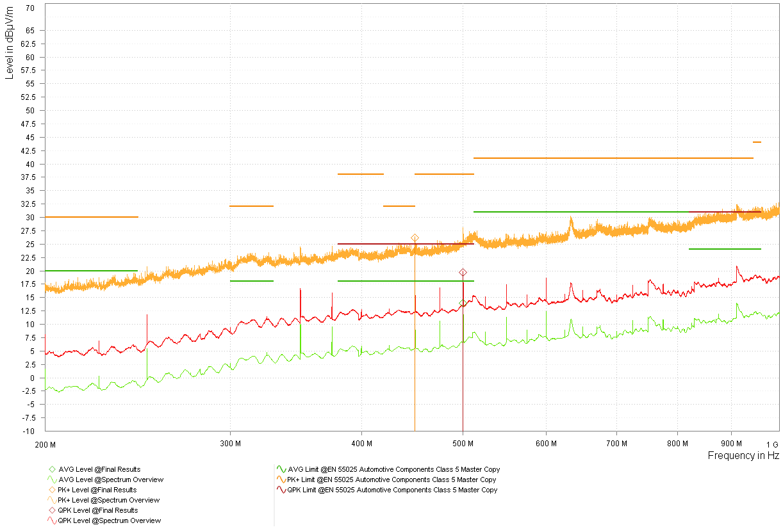Select the PK+ Level Spectrum Overview legend icon

[x=52, y=500]
